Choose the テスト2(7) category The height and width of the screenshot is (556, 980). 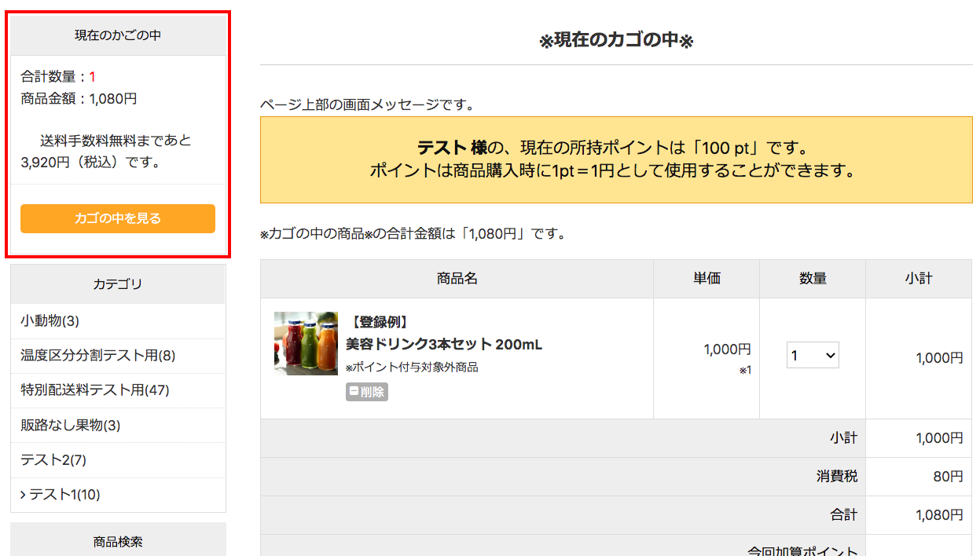(x=53, y=459)
